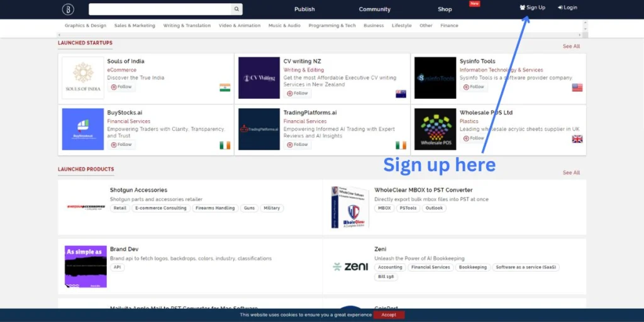Select the E-commerce Consulting tag
This screenshot has width=644, height=322.
point(160,208)
